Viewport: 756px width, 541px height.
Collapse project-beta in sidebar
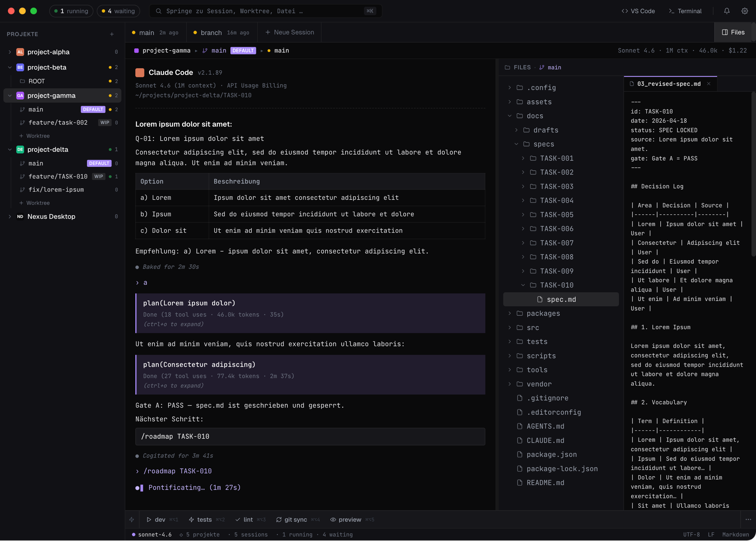pyautogui.click(x=10, y=67)
